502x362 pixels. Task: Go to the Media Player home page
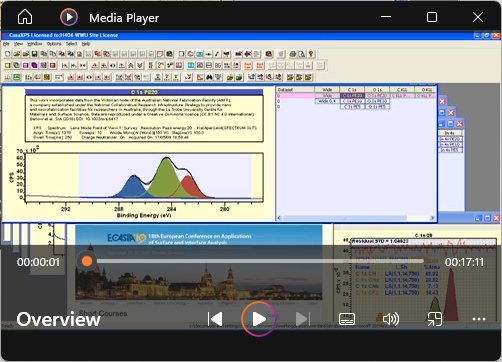25,17
